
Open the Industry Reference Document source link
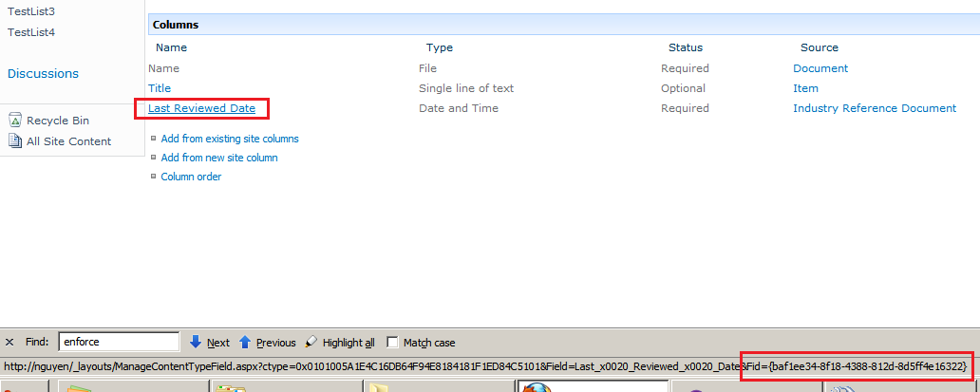tap(874, 108)
